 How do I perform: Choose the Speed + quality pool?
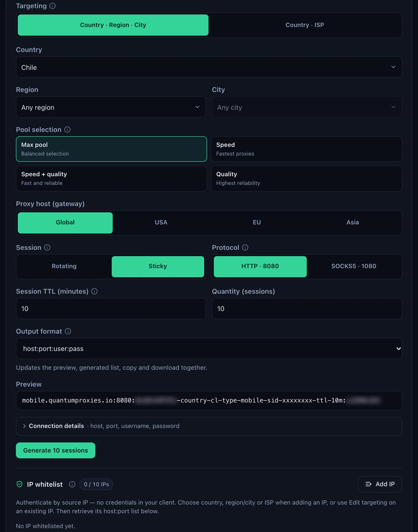click(111, 179)
